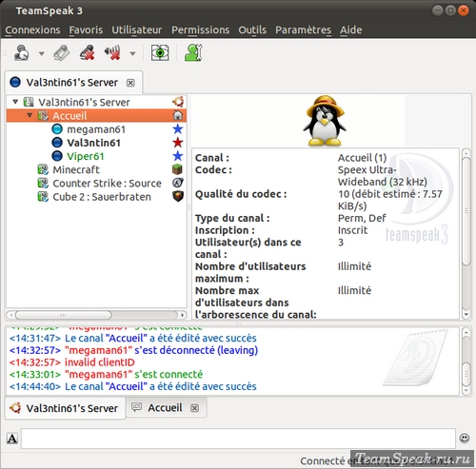
Task: Click Viper61's status circle
Action: coord(57,156)
